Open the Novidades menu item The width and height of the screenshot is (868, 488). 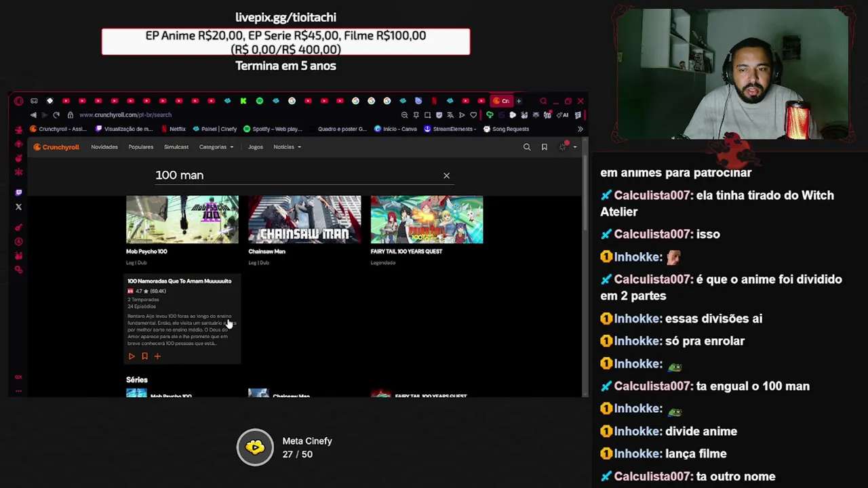104,147
